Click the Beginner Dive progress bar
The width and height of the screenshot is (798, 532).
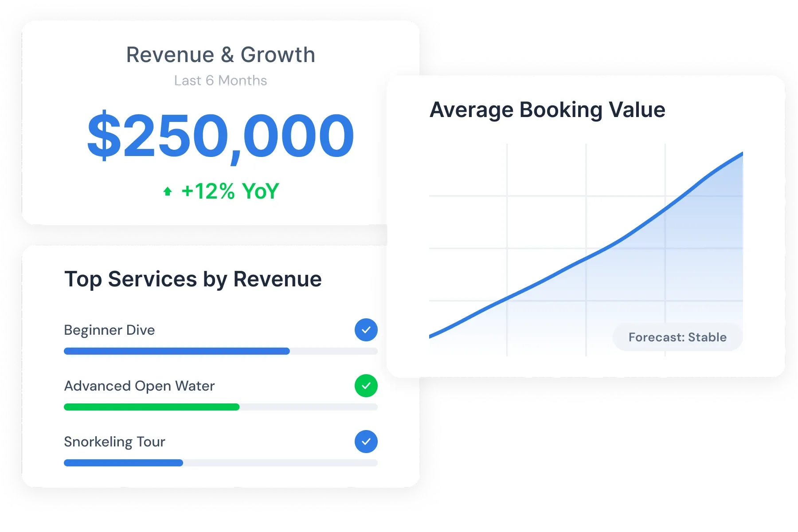coord(221,351)
